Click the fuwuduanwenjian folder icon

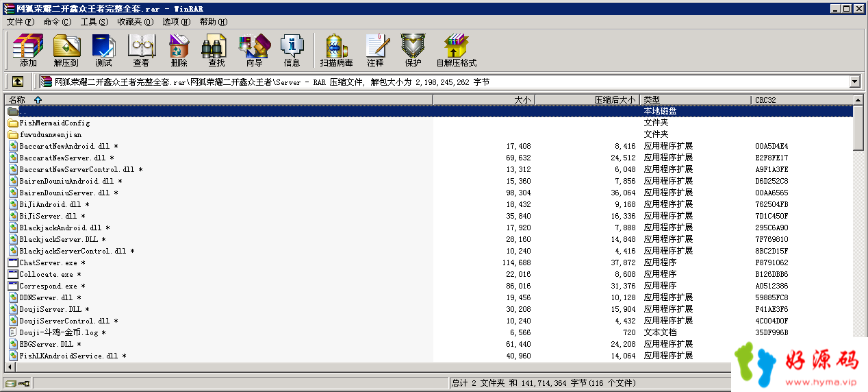pos(13,135)
